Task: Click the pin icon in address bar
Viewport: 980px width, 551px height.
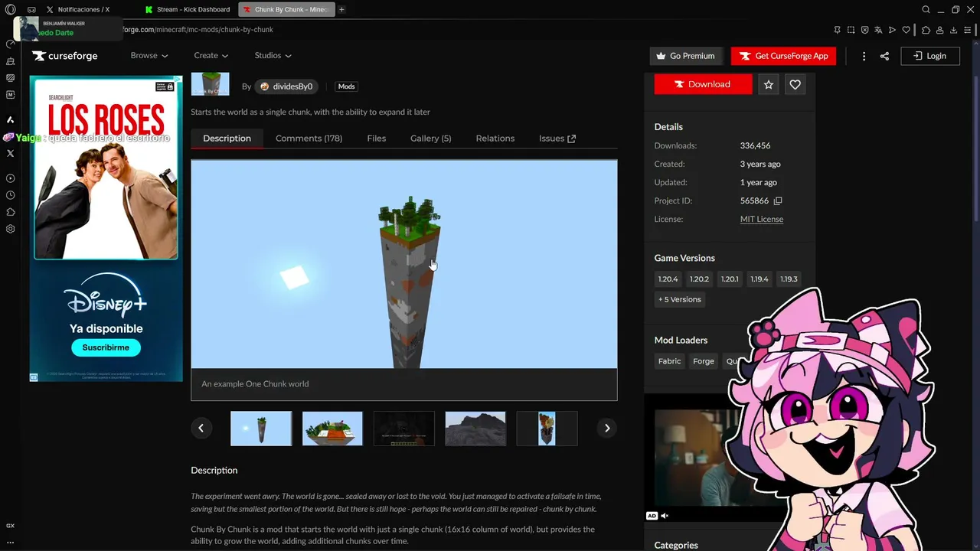Action: coord(837,30)
